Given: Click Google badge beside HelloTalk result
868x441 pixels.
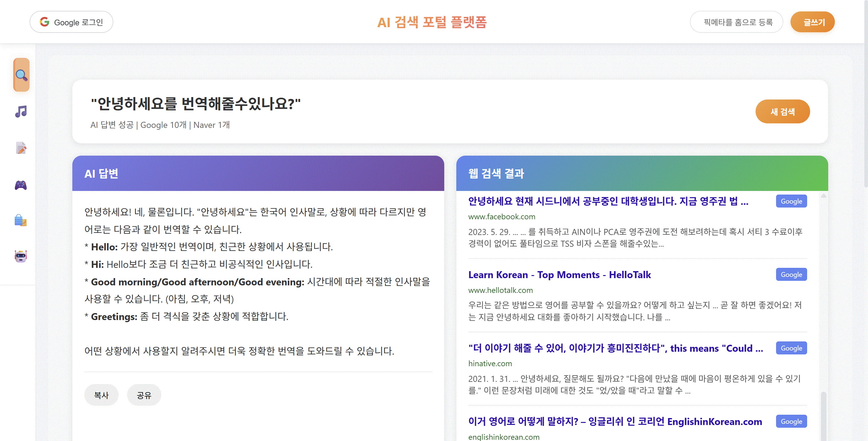Looking at the screenshot, I should coord(791,275).
